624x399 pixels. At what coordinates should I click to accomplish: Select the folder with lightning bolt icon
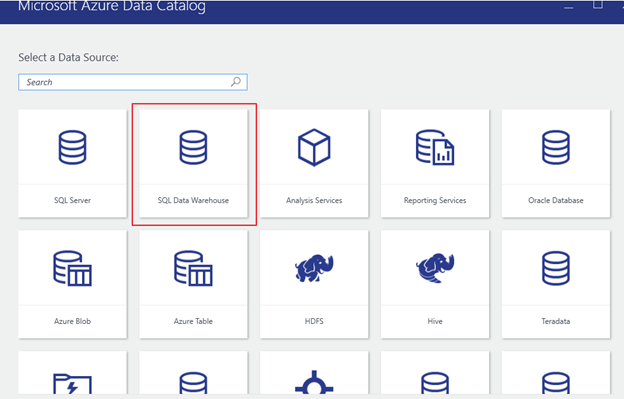tap(72, 383)
